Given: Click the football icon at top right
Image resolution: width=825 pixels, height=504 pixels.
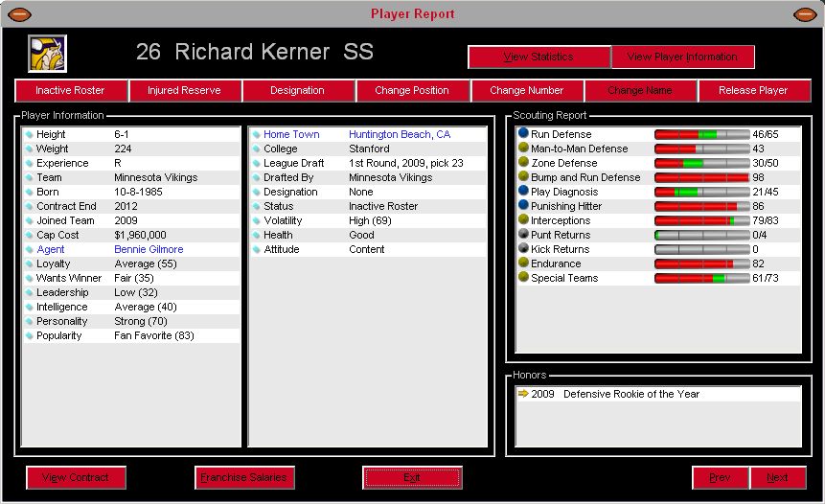Looking at the screenshot, I should tap(805, 14).
